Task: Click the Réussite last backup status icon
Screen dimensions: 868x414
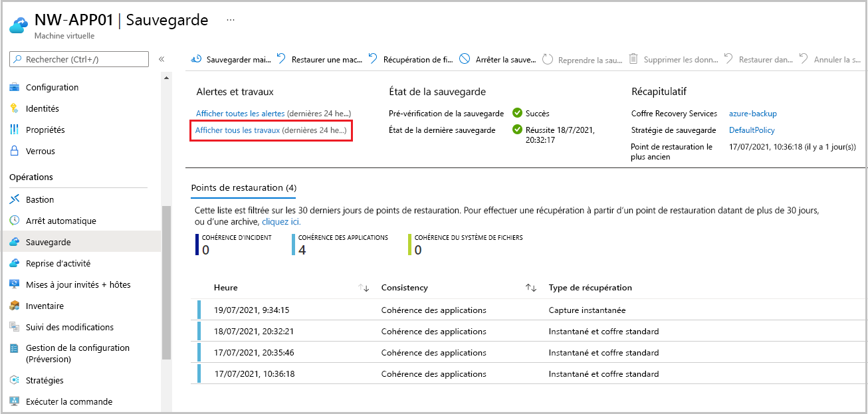Action: pyautogui.click(x=518, y=130)
